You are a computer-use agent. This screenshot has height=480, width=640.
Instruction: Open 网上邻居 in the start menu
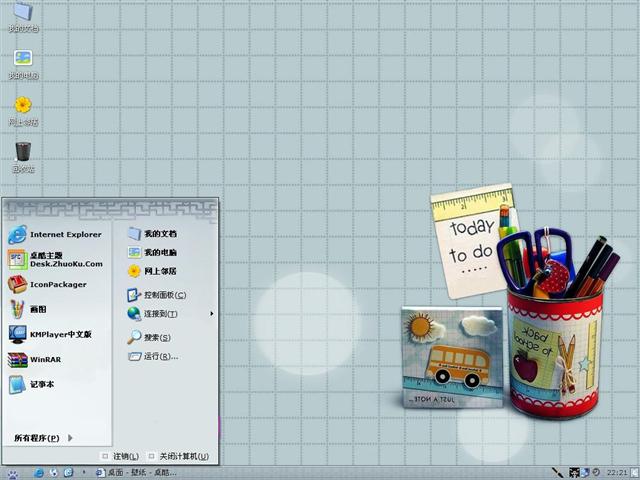pyautogui.click(x=152, y=271)
